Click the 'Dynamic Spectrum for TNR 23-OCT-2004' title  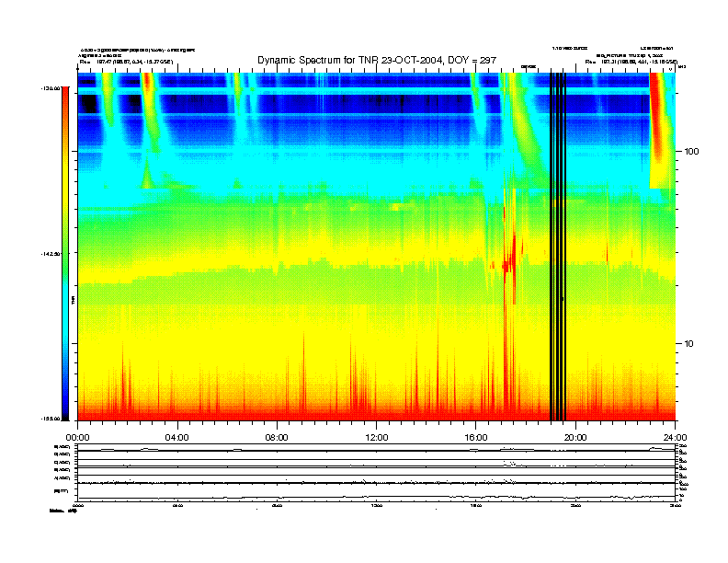(x=377, y=60)
